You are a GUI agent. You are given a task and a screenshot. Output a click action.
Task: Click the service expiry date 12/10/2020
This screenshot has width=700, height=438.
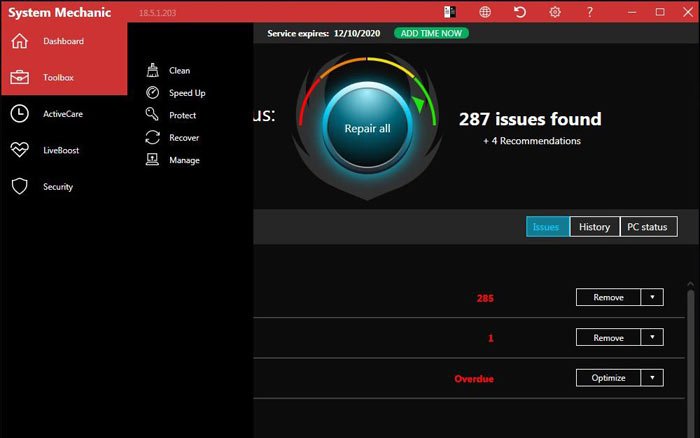coord(357,33)
